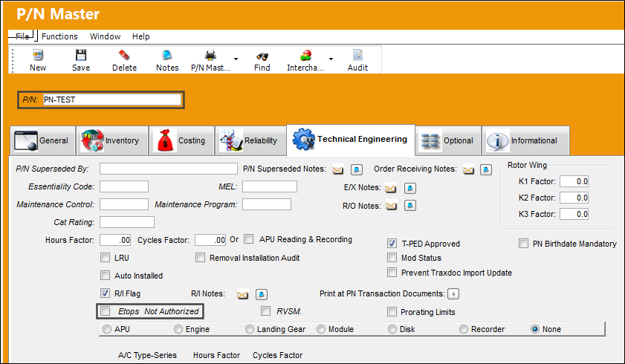Screen dimensions: 625x364
Task: Save the part number record
Action: 81,55
